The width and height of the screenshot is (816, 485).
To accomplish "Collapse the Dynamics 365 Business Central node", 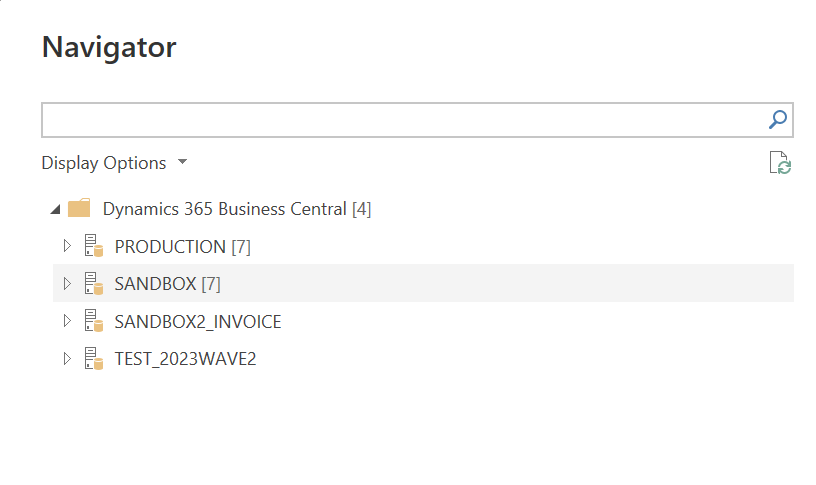I will [x=53, y=210].
